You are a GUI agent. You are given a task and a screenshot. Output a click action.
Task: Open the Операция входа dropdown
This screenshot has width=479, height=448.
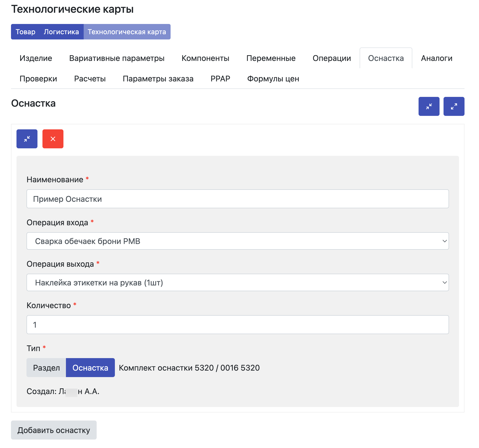[x=238, y=241]
